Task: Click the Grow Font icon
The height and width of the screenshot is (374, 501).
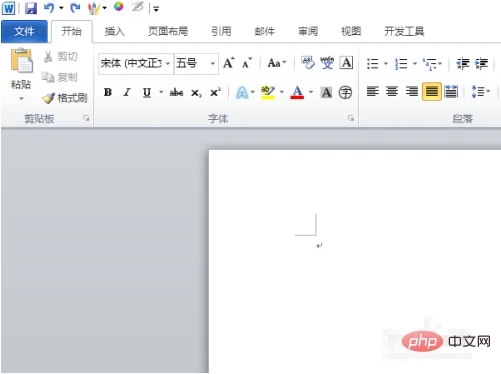Action: (229, 63)
